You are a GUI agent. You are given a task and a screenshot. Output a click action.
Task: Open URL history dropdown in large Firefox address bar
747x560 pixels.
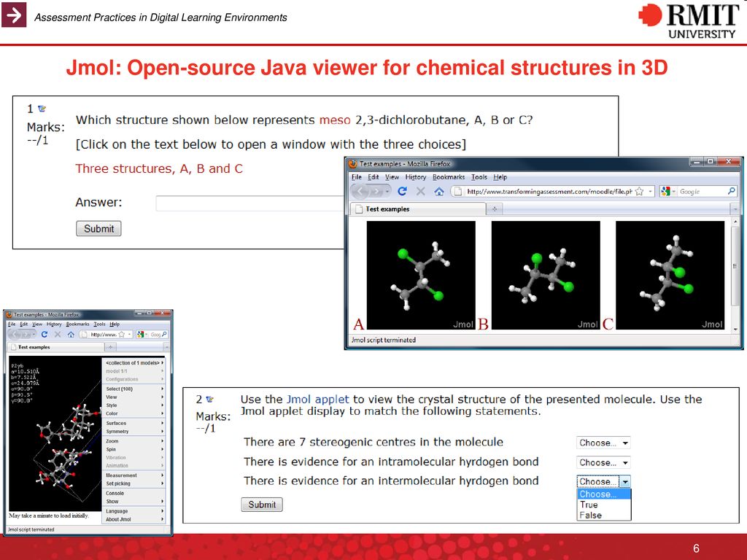point(650,192)
